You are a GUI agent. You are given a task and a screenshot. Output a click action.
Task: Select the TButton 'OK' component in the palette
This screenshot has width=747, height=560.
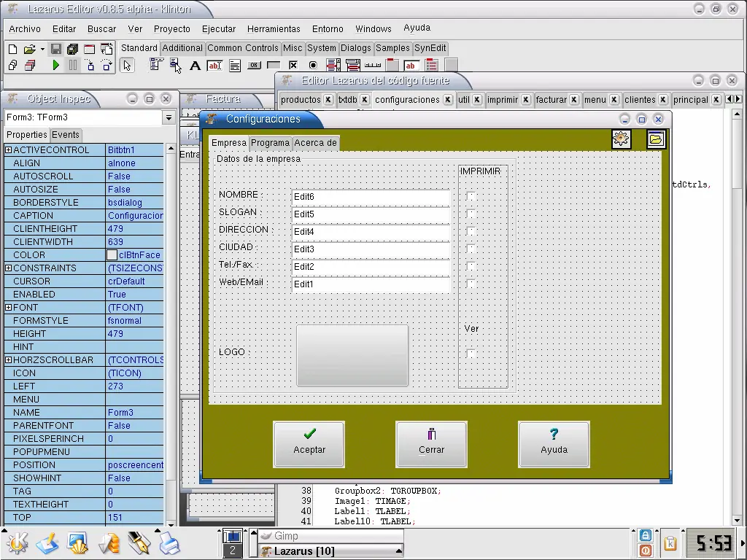pyautogui.click(x=254, y=66)
